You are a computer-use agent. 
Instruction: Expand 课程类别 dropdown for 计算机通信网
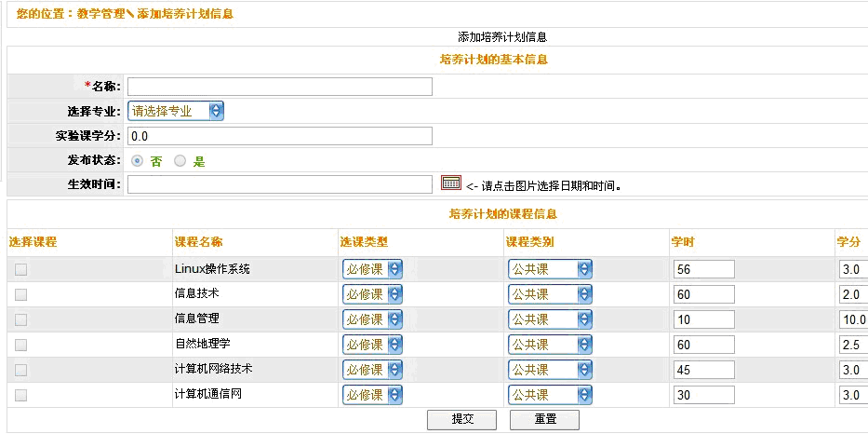(x=549, y=395)
